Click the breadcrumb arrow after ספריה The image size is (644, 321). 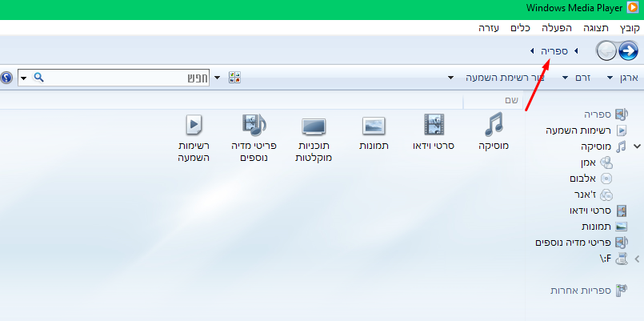532,51
